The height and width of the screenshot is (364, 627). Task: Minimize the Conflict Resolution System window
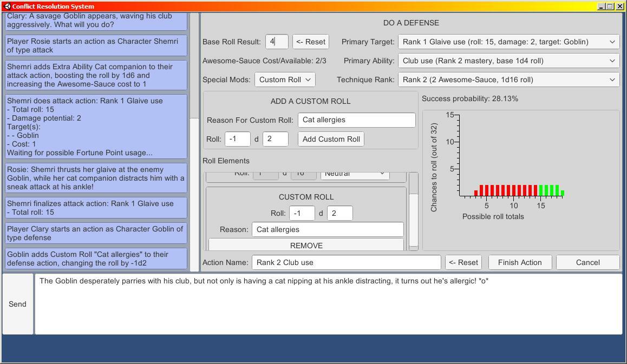[601, 6]
